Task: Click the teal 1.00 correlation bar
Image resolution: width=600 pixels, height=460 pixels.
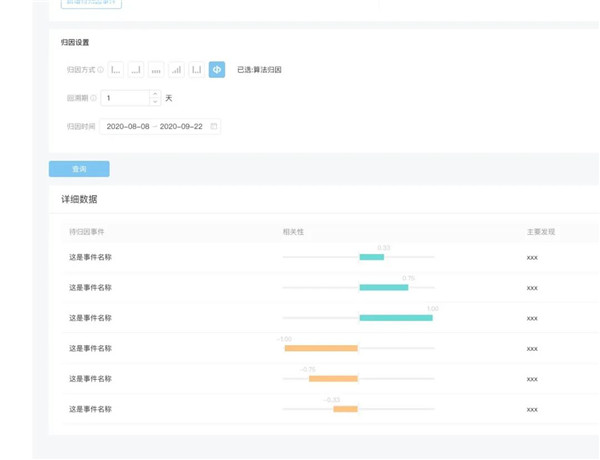Action: [x=396, y=318]
